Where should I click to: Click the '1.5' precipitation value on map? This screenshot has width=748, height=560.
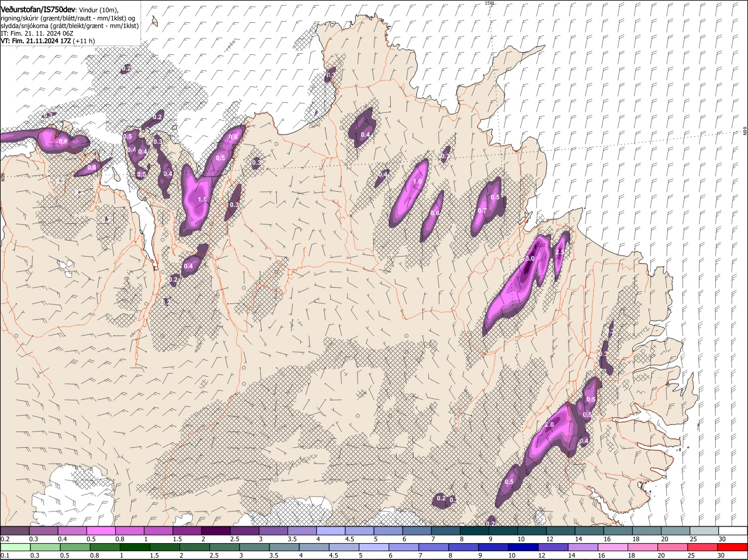click(203, 199)
